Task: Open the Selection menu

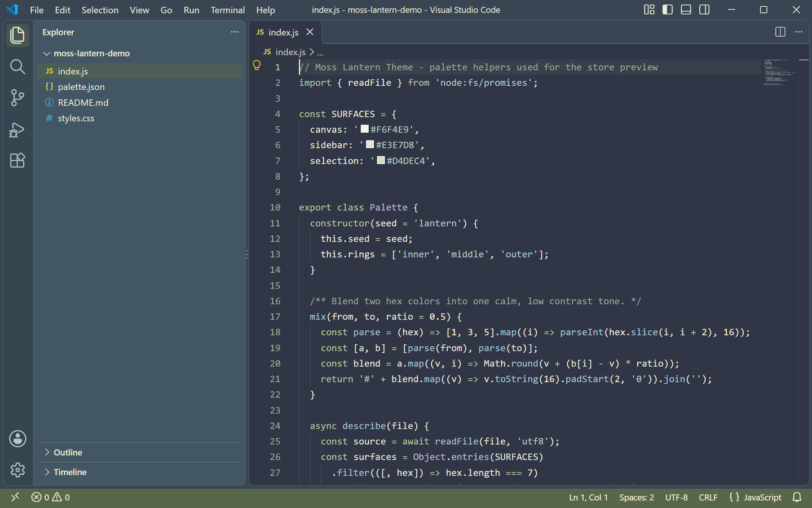Action: 100,10
